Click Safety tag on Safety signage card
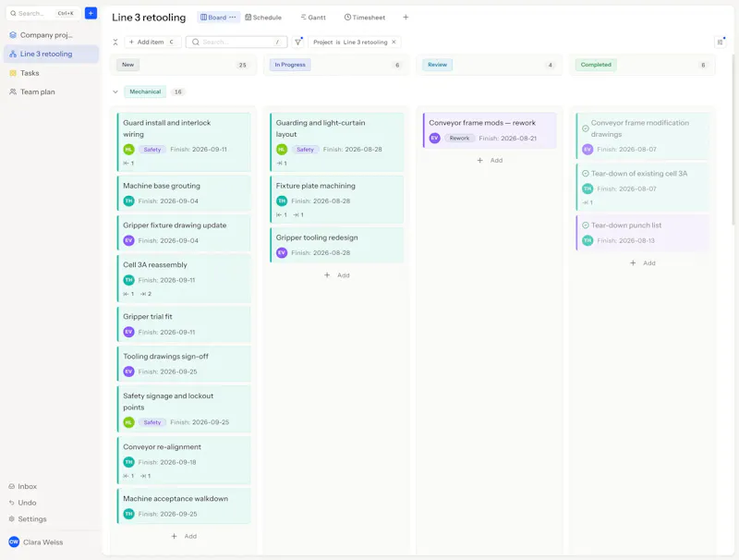 click(x=152, y=422)
